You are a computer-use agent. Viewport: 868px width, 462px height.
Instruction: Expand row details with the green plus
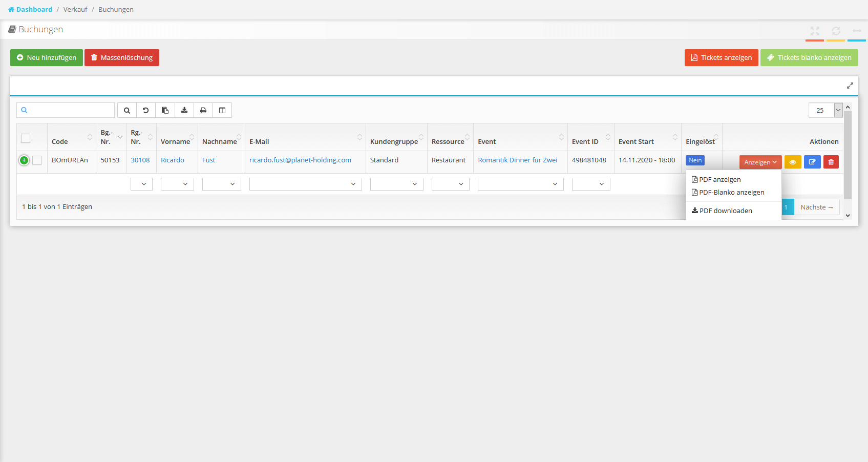24,160
